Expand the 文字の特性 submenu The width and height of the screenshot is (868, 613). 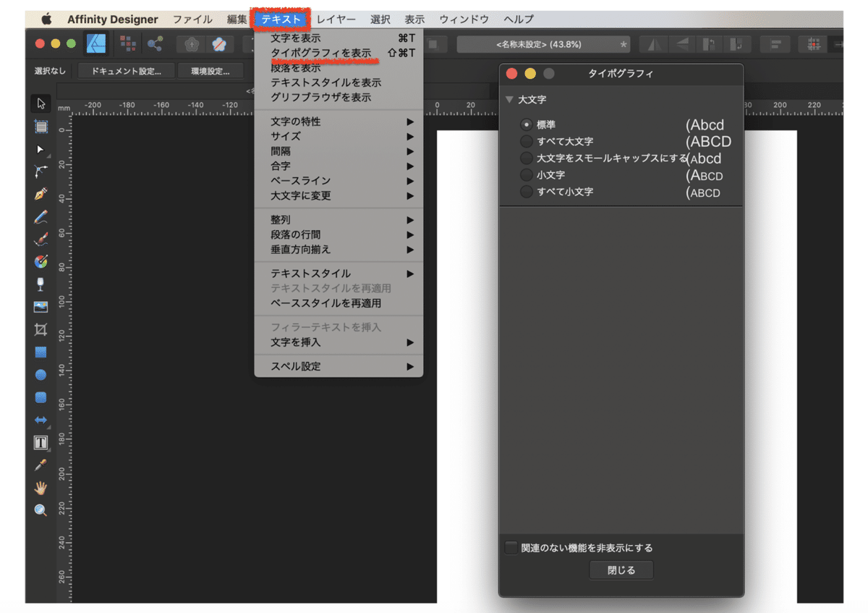(339, 122)
